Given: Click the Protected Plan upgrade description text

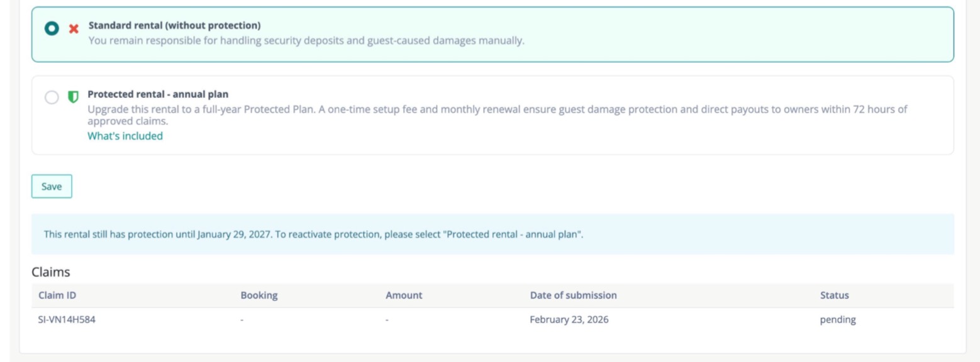Looking at the screenshot, I should tap(497, 109).
